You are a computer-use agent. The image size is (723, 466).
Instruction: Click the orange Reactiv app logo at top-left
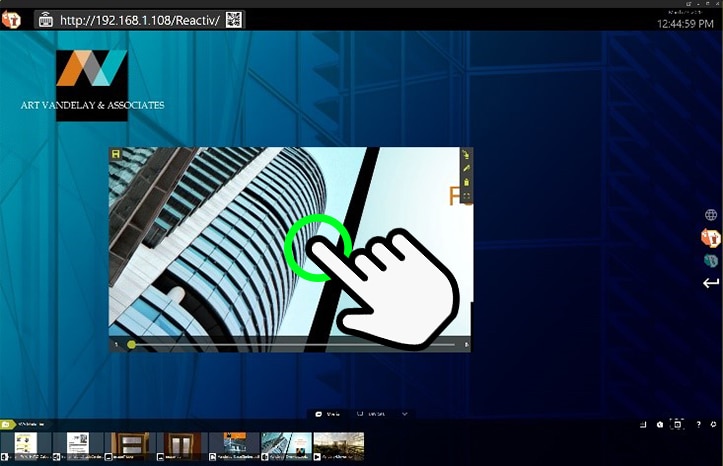tap(11, 20)
